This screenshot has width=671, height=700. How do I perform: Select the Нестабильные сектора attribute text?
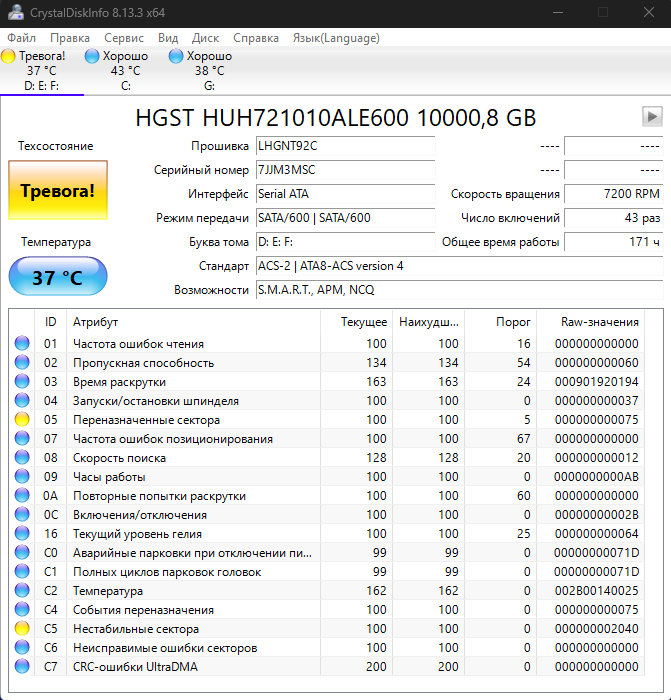tap(136, 629)
